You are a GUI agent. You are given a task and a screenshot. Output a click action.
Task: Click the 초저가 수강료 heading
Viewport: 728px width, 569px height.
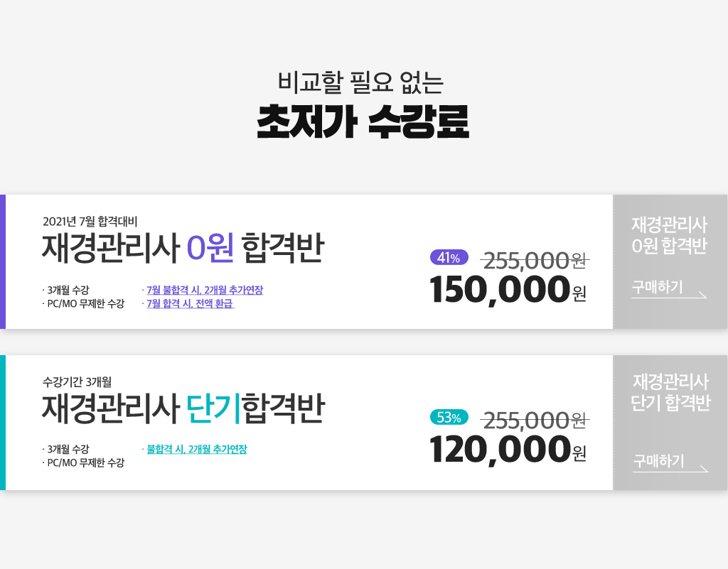[x=363, y=121]
